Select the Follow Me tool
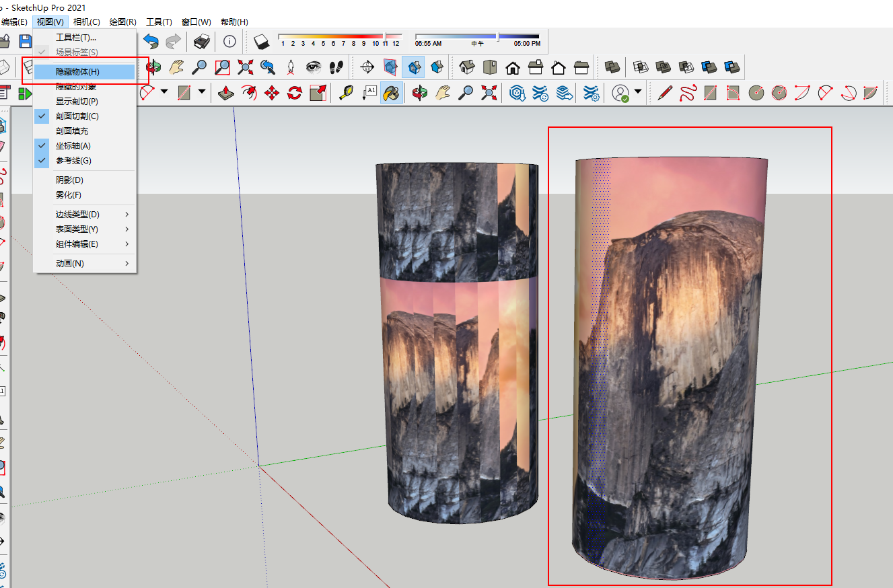The image size is (893, 588). point(250,92)
